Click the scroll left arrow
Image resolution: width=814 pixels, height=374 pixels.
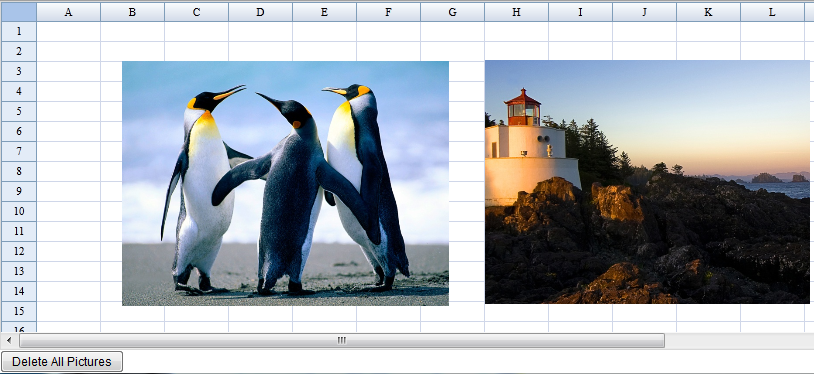(x=9, y=341)
